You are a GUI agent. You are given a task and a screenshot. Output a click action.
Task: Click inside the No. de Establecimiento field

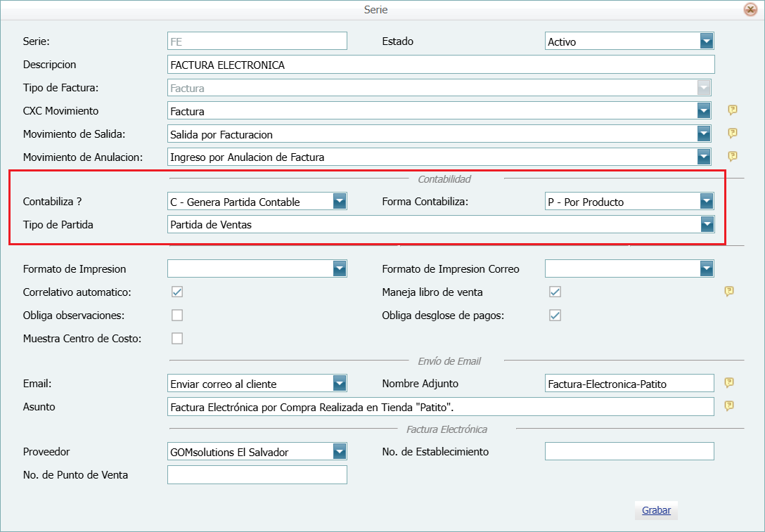(629, 451)
